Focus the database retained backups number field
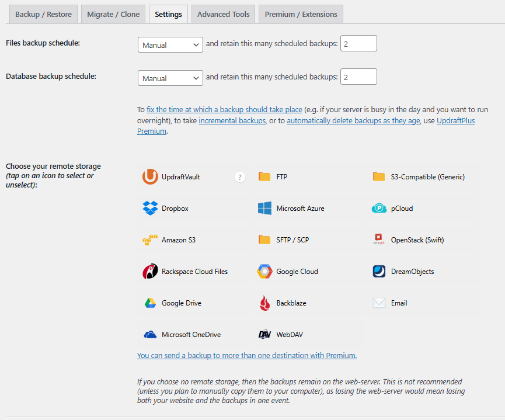Screen dimensions: 505x420 (x=358, y=77)
